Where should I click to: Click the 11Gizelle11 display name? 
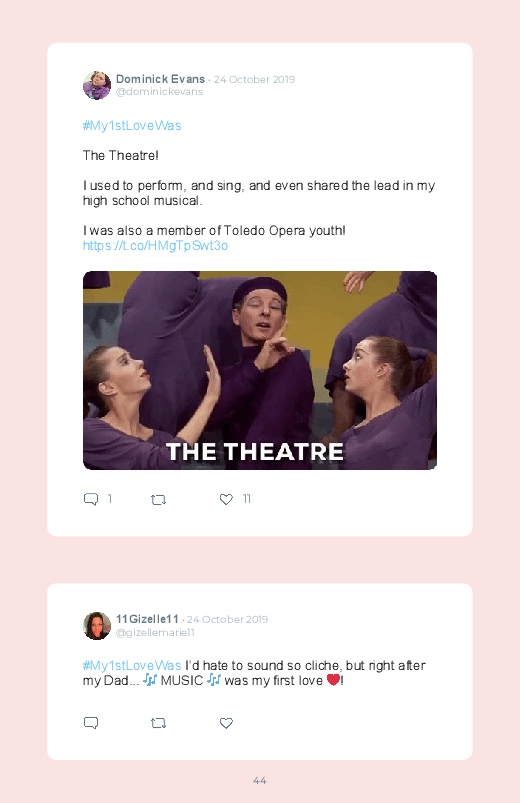[x=147, y=619]
